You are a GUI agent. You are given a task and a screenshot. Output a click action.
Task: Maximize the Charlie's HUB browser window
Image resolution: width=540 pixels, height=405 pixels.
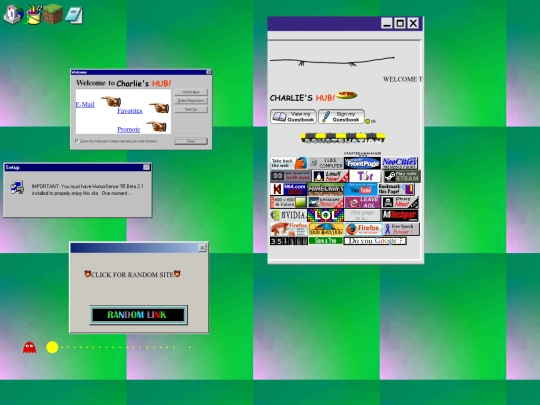point(400,23)
